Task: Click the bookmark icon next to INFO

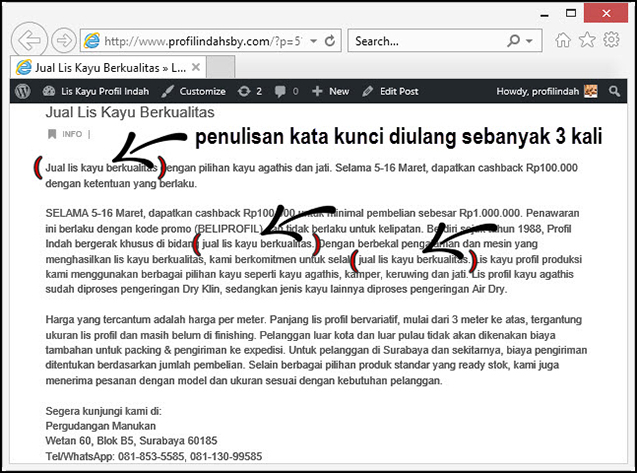Action: coord(52,134)
